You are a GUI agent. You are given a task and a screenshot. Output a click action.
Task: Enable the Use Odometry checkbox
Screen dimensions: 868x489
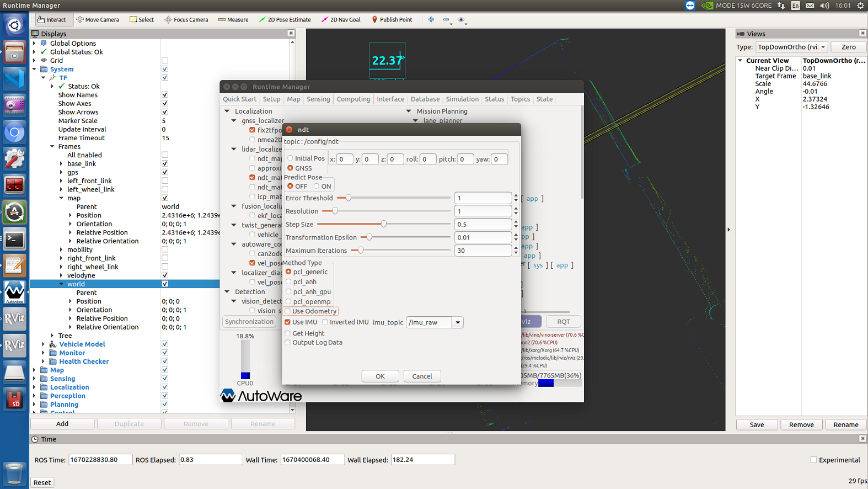[288, 311]
